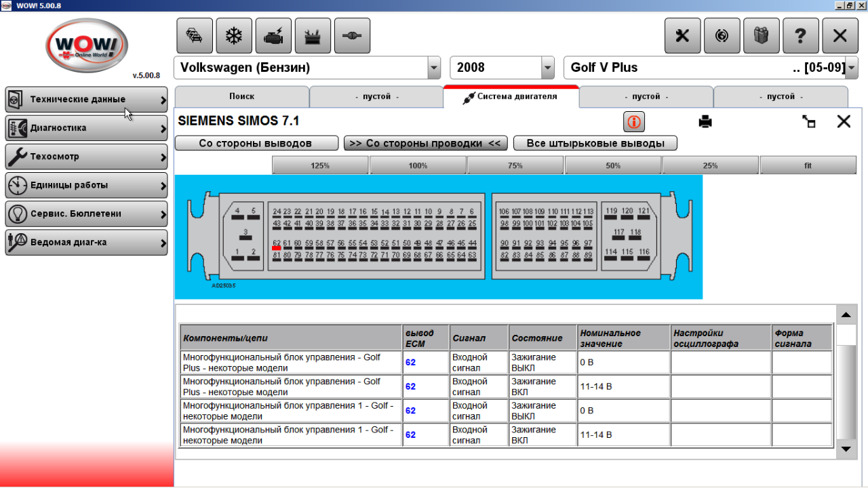Open the Volkswagen manufacturer dropdown

point(434,68)
